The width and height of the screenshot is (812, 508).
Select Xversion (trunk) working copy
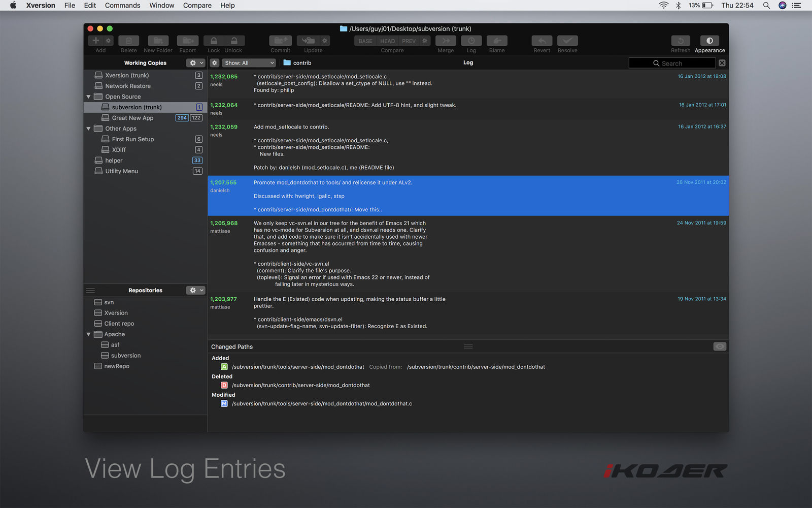point(146,75)
